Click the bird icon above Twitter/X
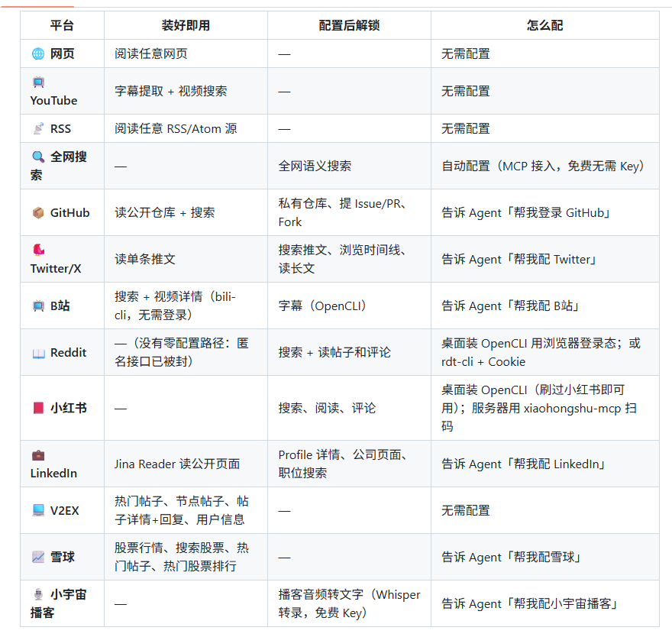Viewport: 672px width, 637px height. (x=38, y=250)
